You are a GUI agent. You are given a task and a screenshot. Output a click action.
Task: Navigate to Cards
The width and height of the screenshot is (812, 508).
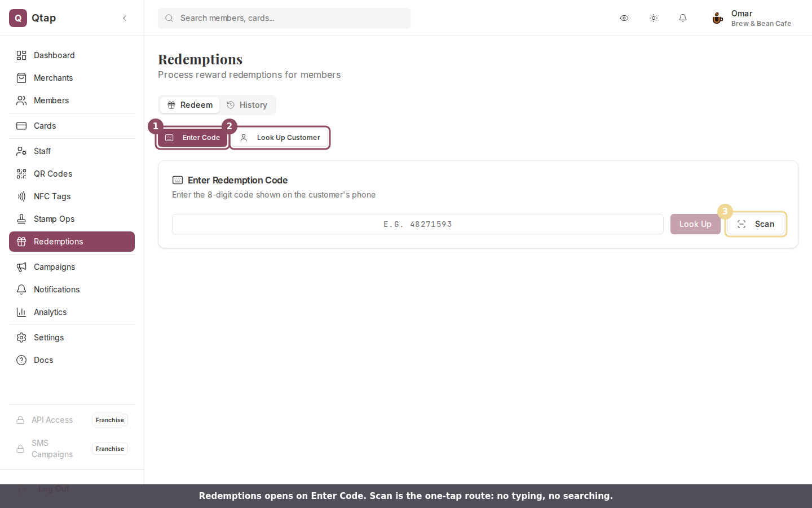(x=72, y=126)
